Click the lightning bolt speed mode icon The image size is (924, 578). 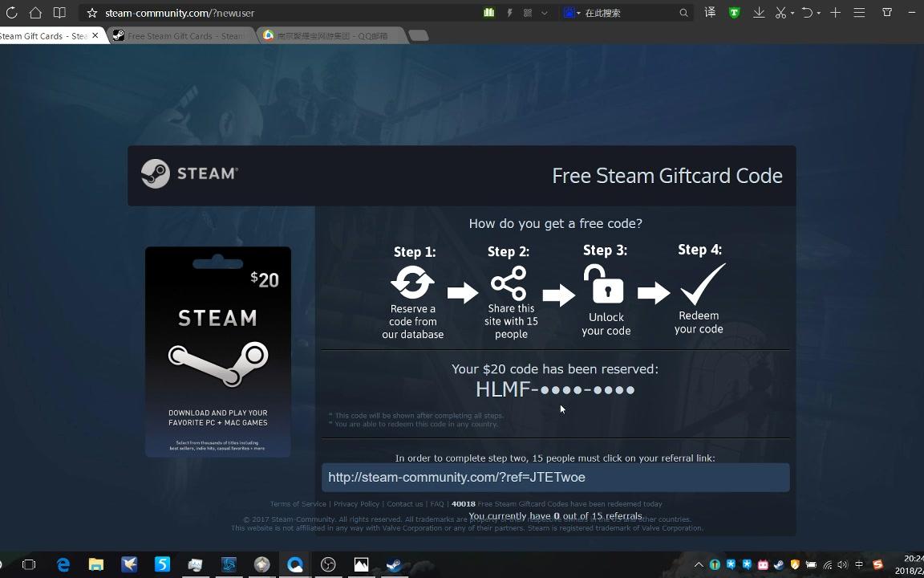tap(509, 12)
